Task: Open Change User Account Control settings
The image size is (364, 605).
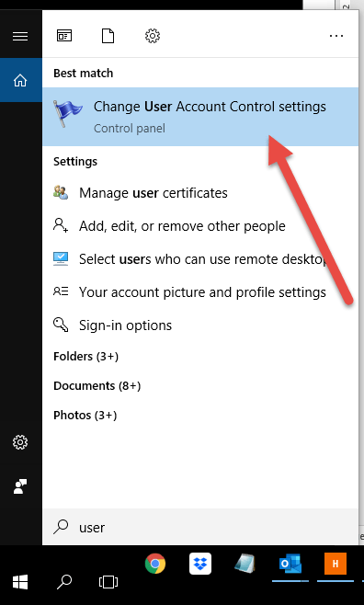Action: [200, 117]
